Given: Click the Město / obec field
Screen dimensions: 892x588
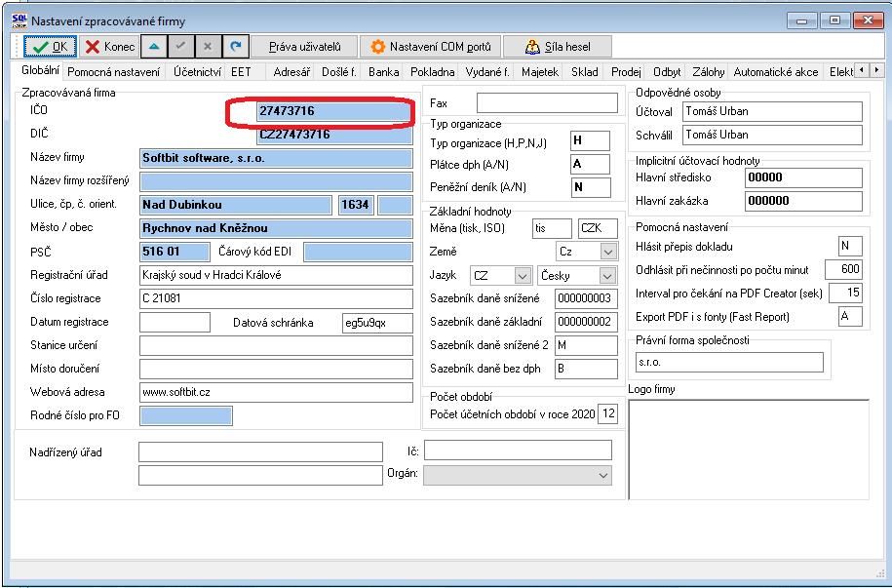Looking at the screenshot, I should (x=276, y=228).
